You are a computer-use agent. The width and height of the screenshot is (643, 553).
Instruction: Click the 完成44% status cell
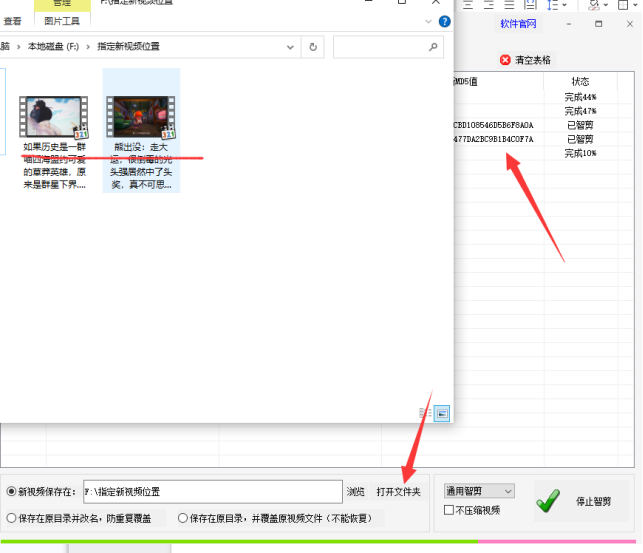point(580,97)
